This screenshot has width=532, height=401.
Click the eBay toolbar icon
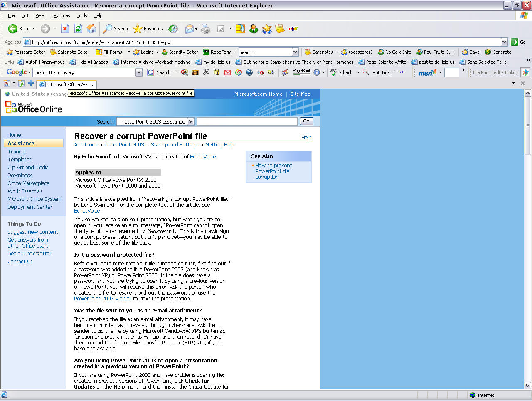293,29
